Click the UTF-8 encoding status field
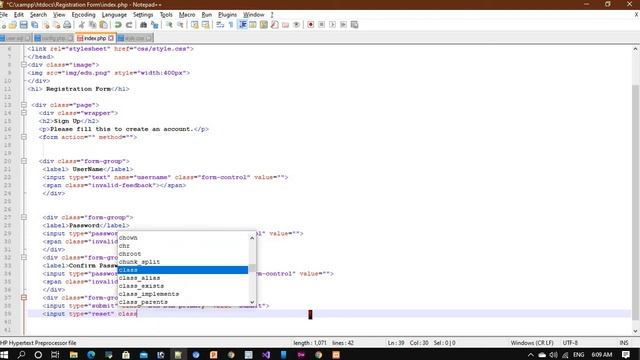640x360 pixels. click(570, 343)
